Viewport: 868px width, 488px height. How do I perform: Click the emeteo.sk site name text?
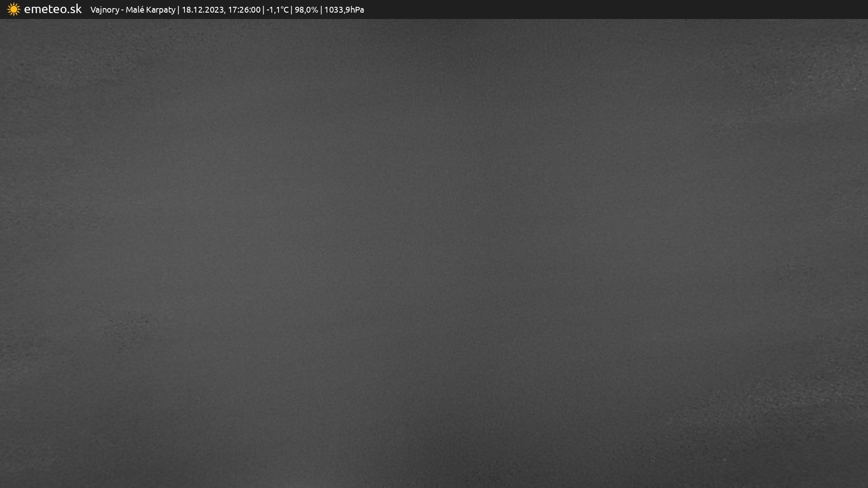point(52,9)
